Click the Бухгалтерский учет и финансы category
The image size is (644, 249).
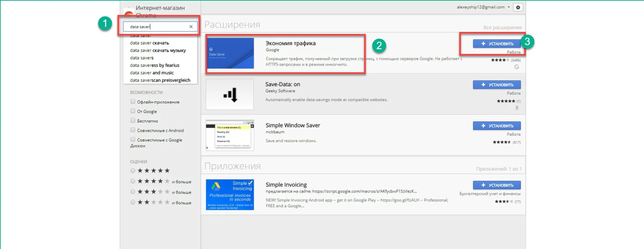(x=490, y=194)
